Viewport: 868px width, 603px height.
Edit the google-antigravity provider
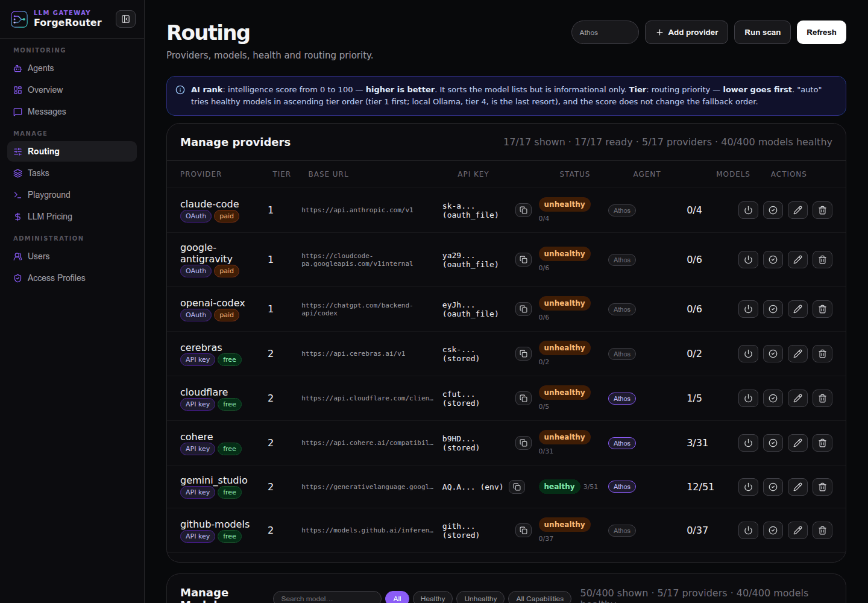(x=797, y=260)
